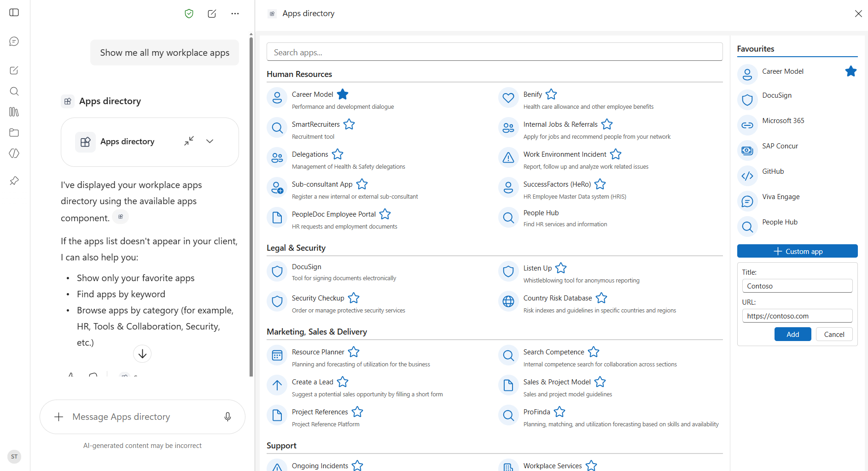This screenshot has width=868, height=471.
Task: Open the Work Environment Incident warning icon
Action: click(508, 158)
